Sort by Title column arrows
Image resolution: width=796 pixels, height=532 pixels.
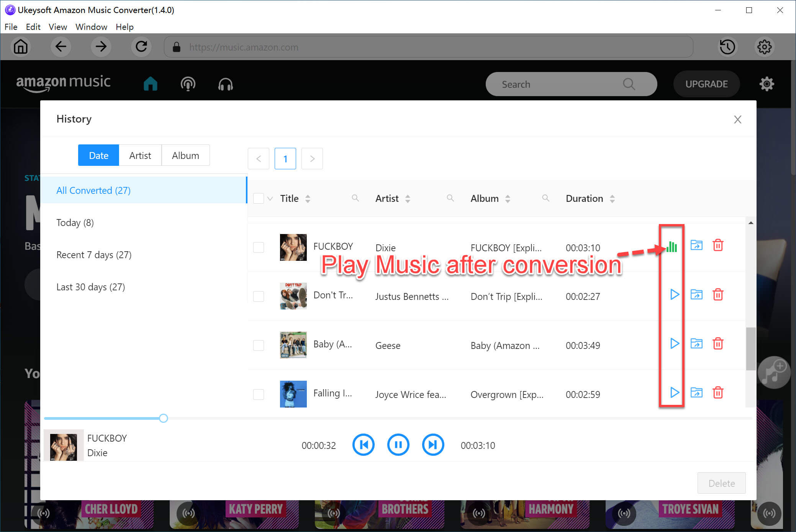click(308, 199)
